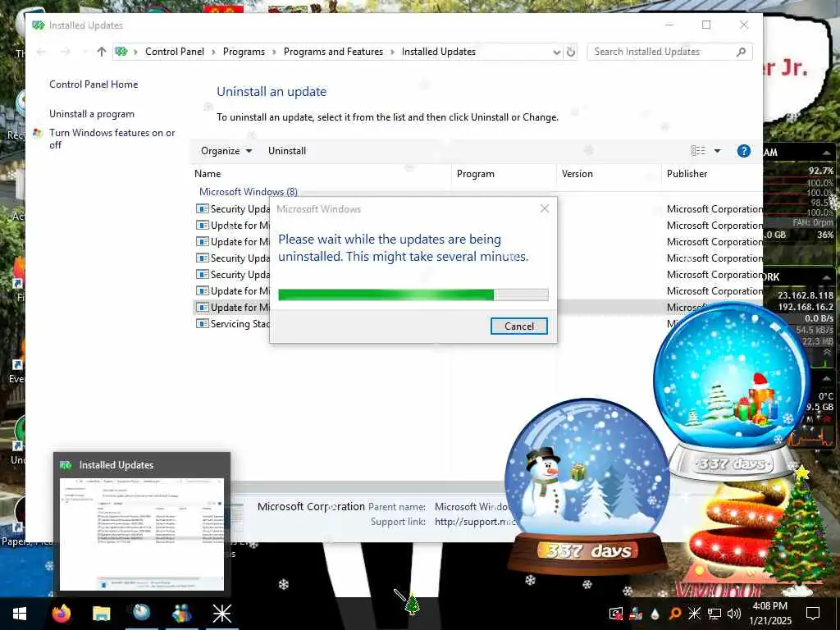Open Uninstall a program link
Screen dimensions: 840x630
[x=92, y=113]
